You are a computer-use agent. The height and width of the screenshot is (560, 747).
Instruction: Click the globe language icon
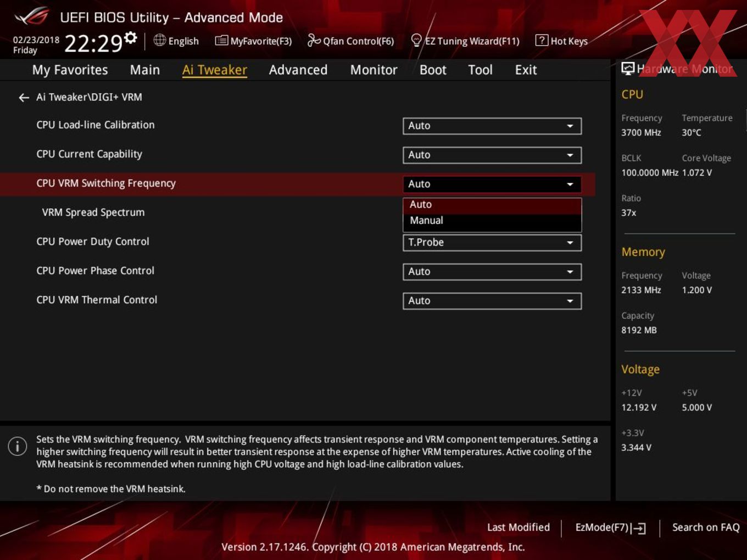pos(160,40)
